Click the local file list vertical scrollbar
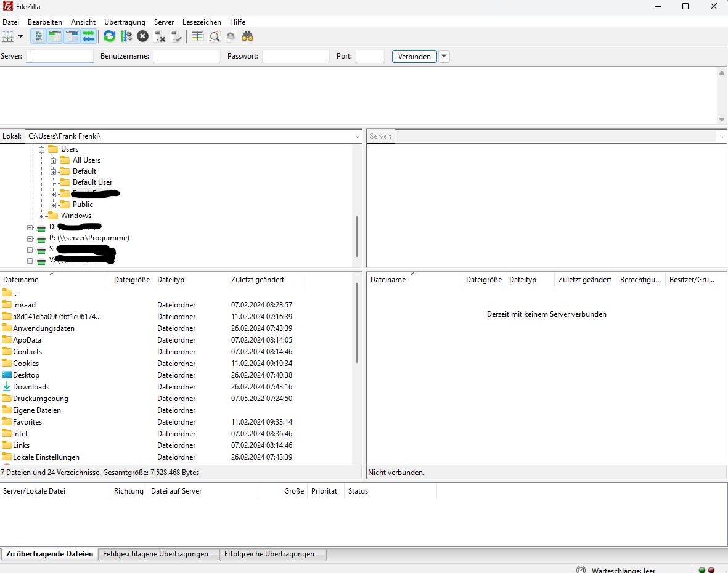The width and height of the screenshot is (728, 573). [x=356, y=322]
